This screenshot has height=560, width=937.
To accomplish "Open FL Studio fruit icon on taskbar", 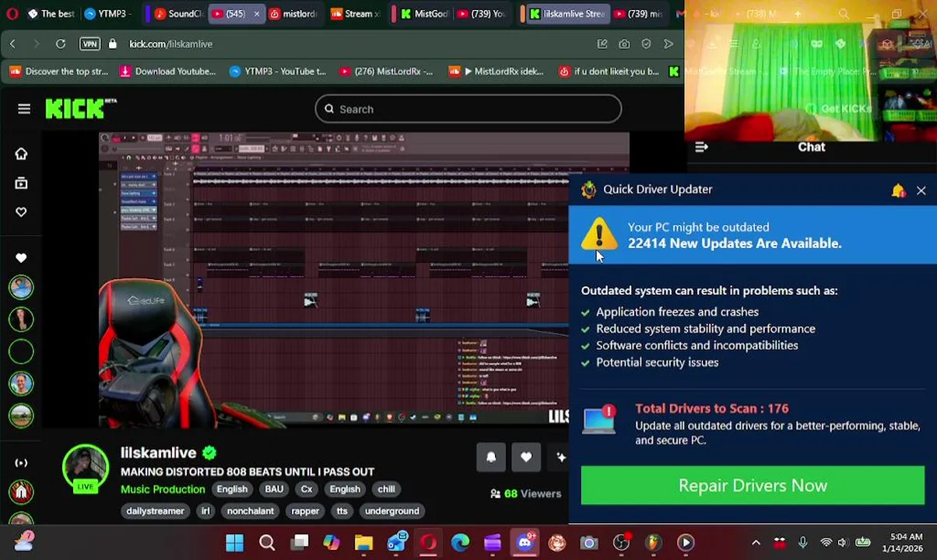I will click(x=653, y=542).
